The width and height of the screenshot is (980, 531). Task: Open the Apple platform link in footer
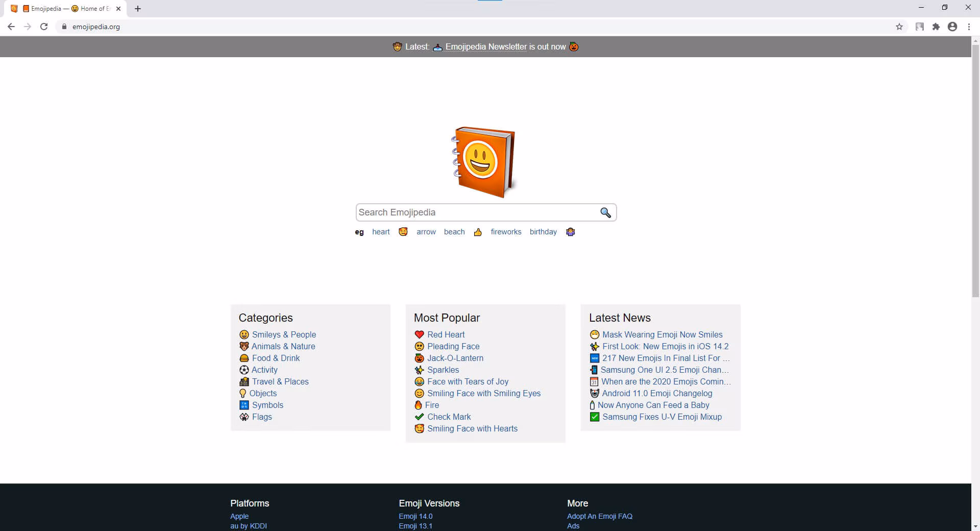239,516
